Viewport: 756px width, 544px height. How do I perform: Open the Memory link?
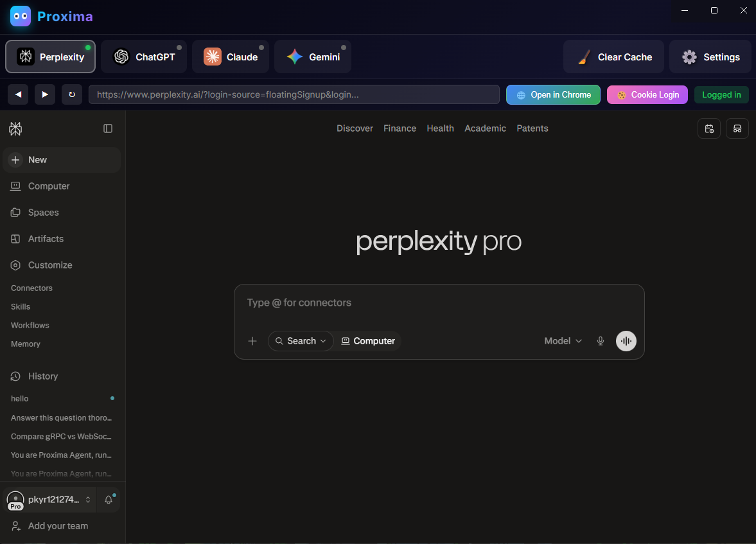pos(26,344)
